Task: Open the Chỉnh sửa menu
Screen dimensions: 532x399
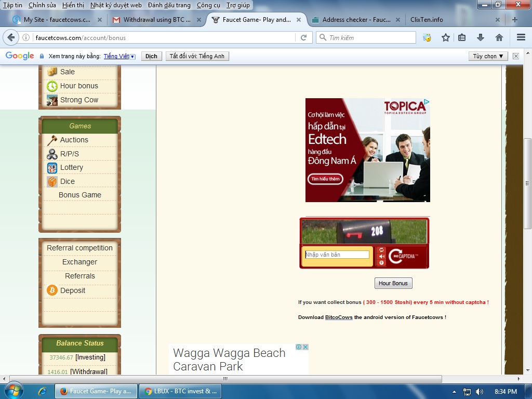Action: point(42,5)
